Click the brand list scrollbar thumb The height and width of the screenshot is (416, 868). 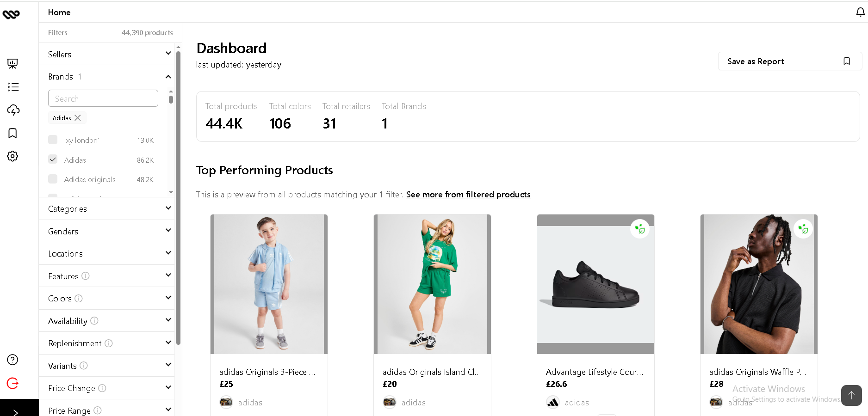coord(171,99)
